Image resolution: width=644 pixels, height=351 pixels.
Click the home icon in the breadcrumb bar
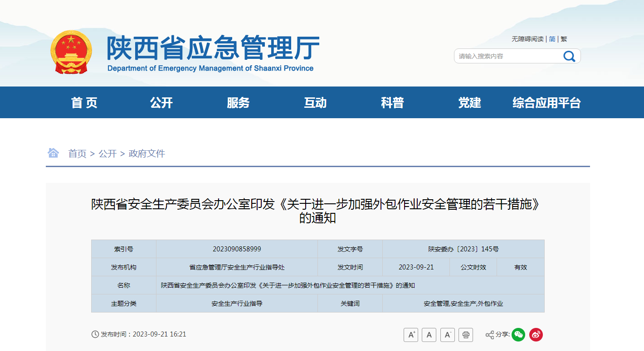click(x=54, y=153)
